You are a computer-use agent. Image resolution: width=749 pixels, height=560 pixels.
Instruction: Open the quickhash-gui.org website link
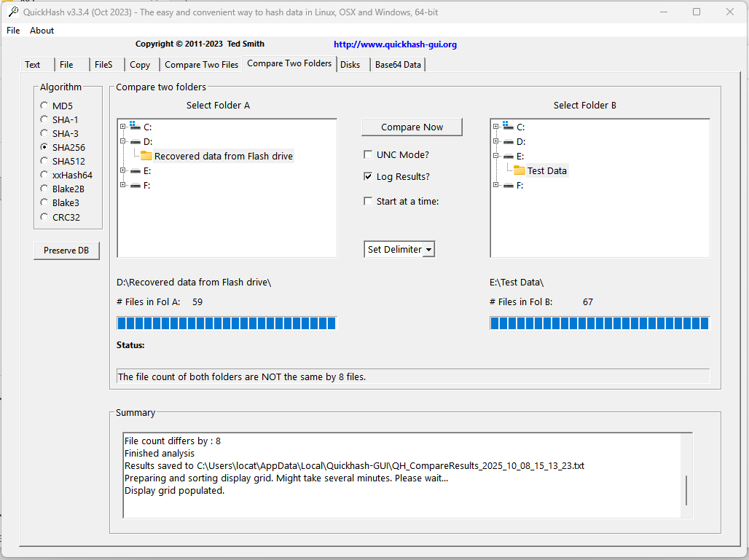click(395, 44)
